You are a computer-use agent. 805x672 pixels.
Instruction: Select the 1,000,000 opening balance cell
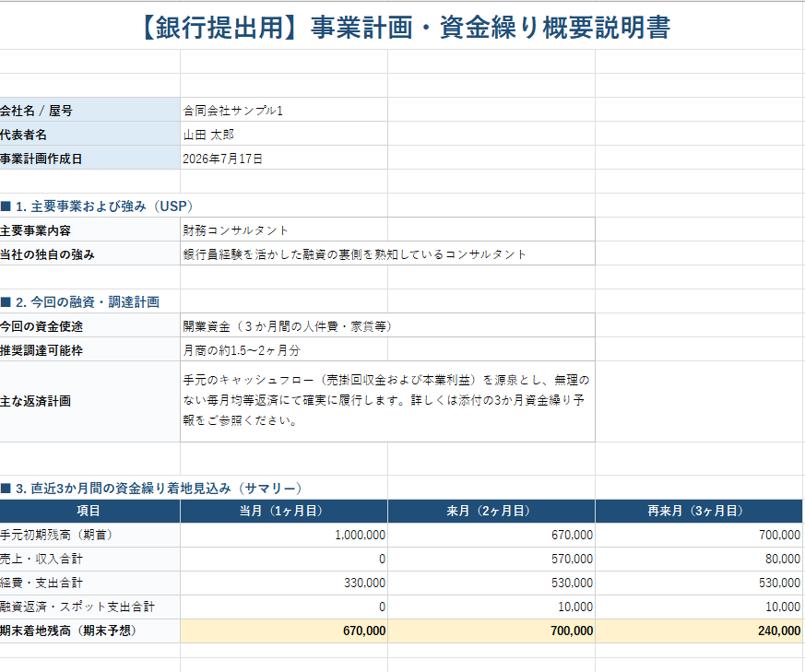284,535
